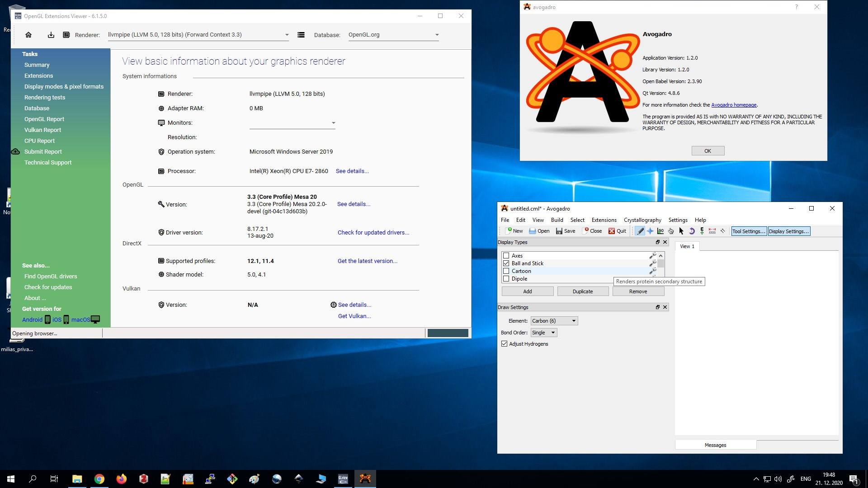Enable the Cartoon display type
This screenshot has height=488, width=868.
click(x=506, y=271)
